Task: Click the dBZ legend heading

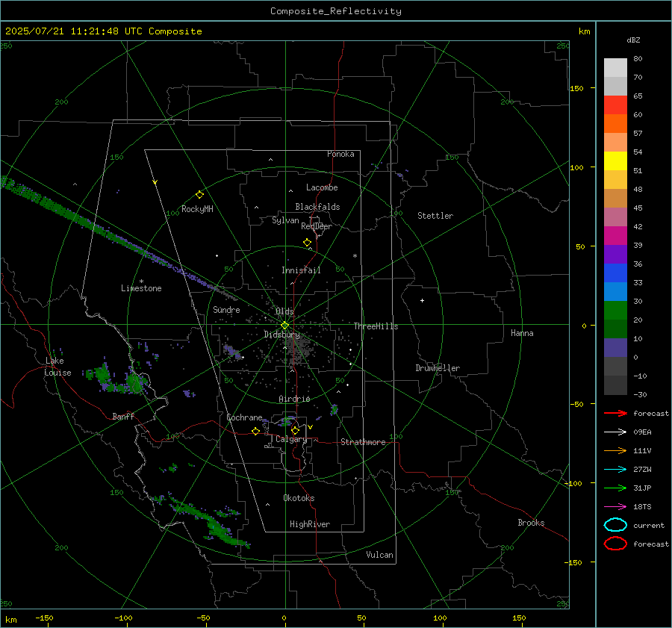Action: pos(633,40)
